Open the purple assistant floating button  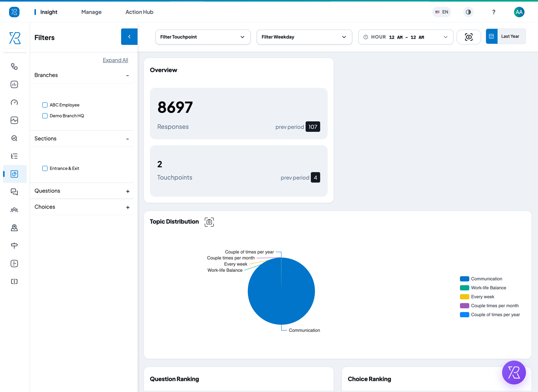514,372
